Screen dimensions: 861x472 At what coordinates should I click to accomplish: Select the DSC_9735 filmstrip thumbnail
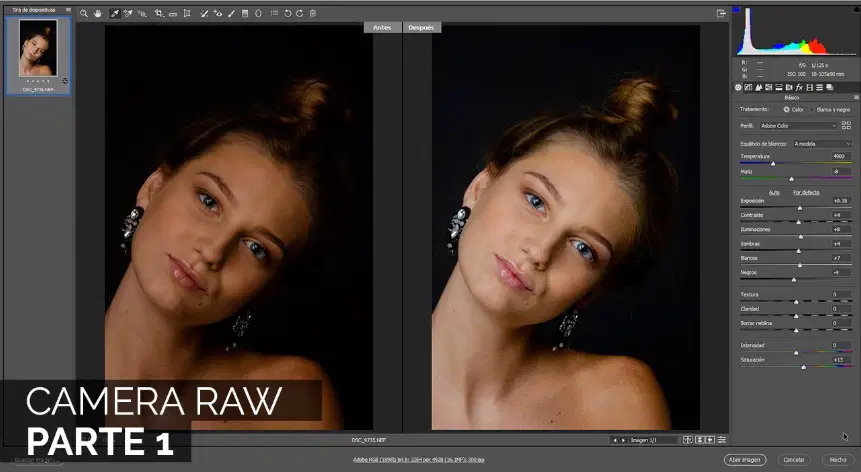[38, 55]
